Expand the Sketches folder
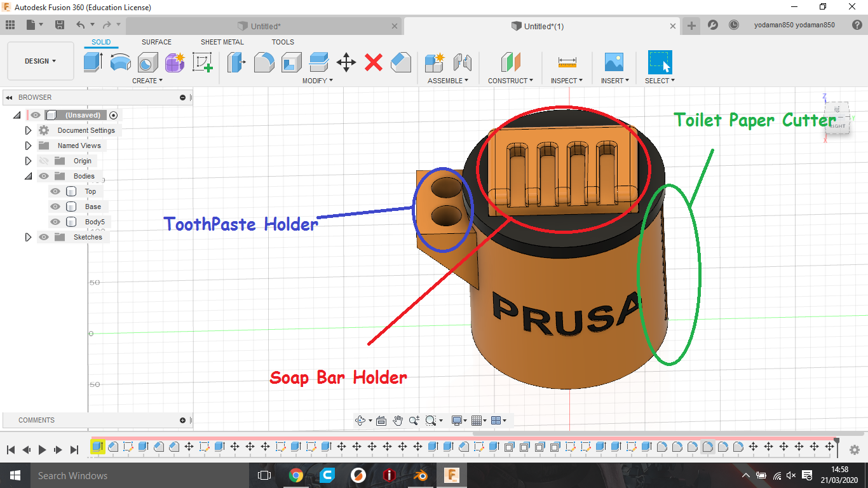Viewport: 868px width, 488px height. pyautogui.click(x=28, y=237)
